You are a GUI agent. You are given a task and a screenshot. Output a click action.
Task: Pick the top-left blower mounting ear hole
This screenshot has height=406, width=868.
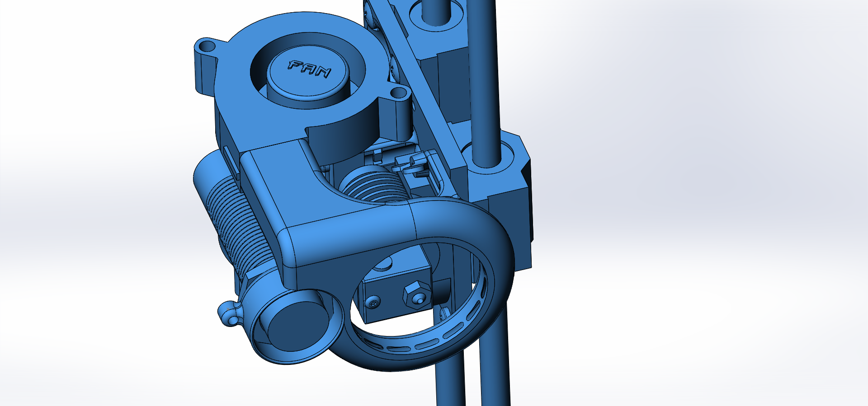[x=207, y=46]
